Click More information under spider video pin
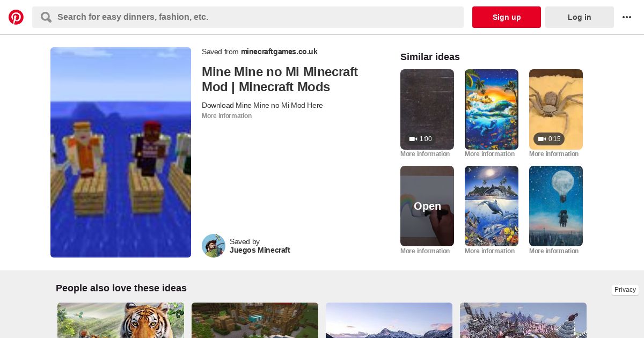The height and width of the screenshot is (338, 644). [x=554, y=154]
